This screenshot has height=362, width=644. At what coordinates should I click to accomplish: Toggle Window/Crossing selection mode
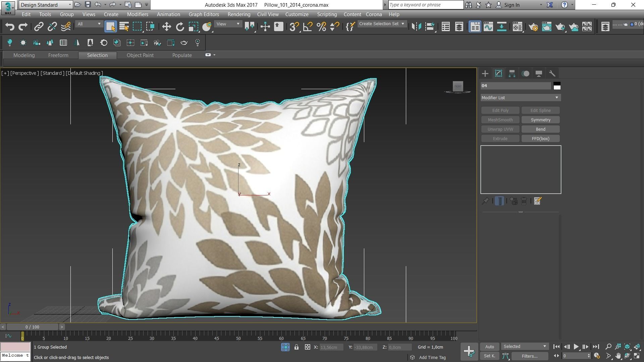coord(150,27)
